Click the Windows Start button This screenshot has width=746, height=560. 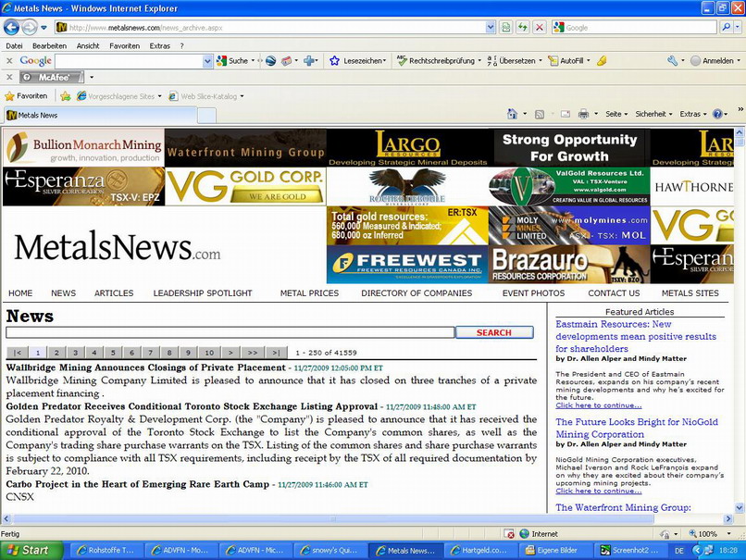31,550
